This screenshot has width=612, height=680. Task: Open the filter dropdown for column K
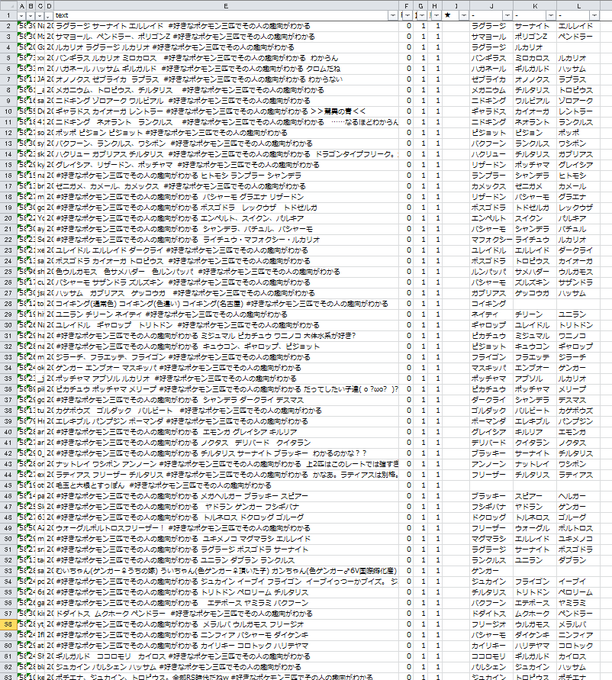coord(551,16)
